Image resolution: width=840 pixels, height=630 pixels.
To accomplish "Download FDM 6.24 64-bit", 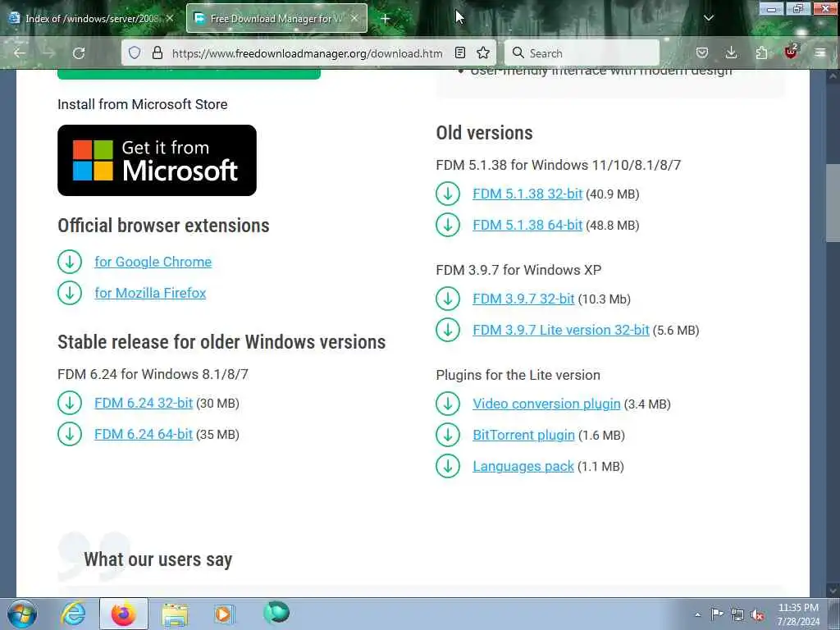I will click(144, 434).
